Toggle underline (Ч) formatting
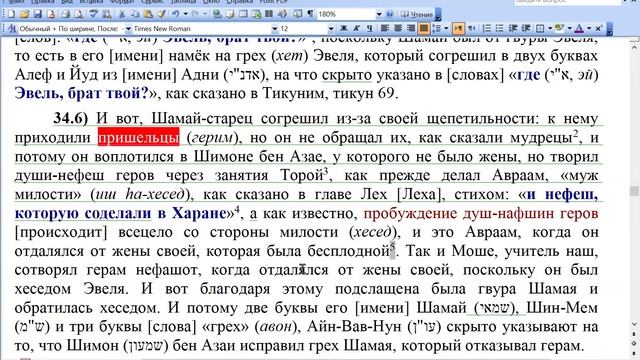The image size is (640, 360). (369, 28)
